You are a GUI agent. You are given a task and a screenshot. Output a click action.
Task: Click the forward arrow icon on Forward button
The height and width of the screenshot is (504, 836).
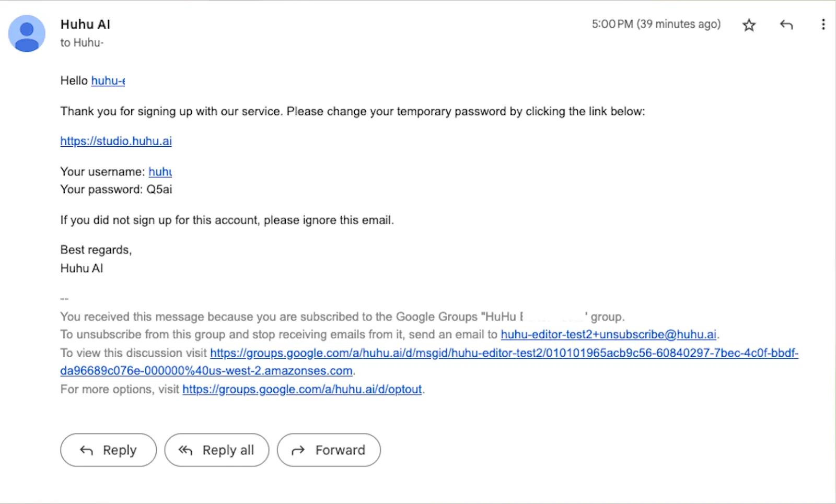tap(298, 450)
